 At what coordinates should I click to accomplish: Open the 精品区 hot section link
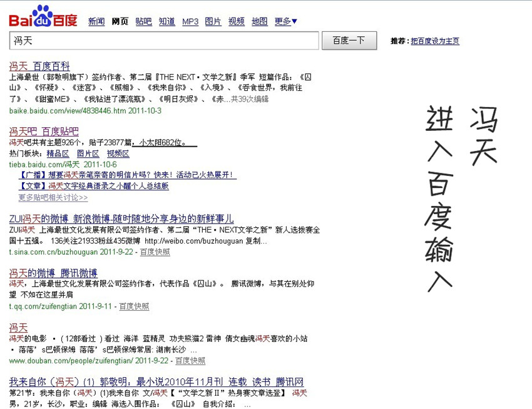click(58, 153)
